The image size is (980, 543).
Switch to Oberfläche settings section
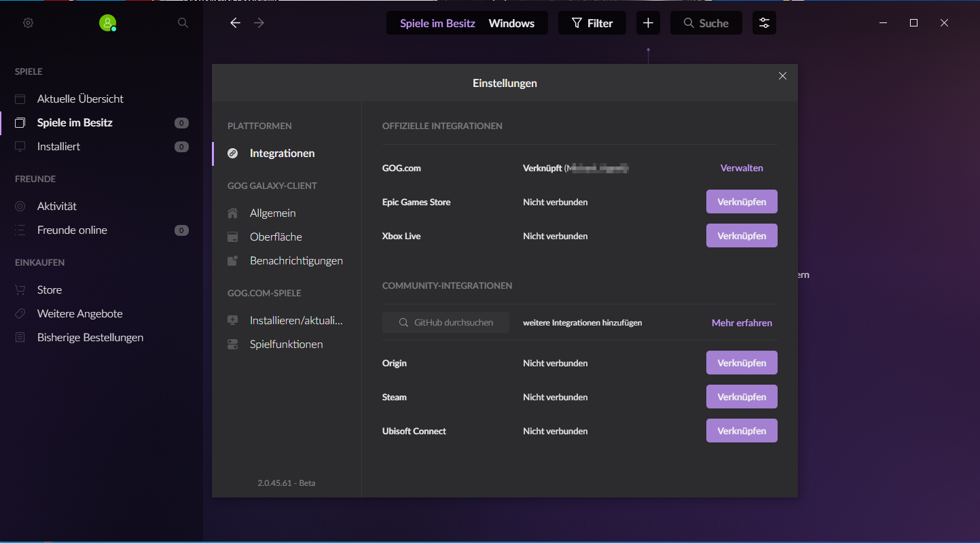click(276, 237)
